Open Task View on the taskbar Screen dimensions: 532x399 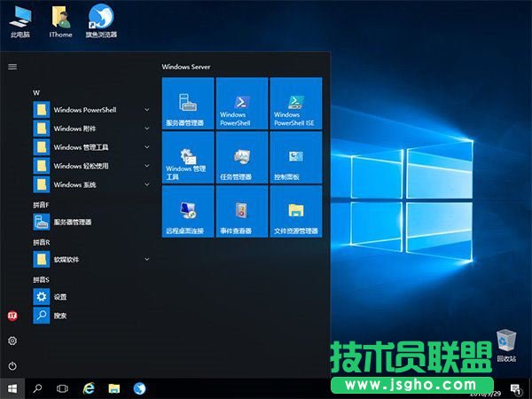(x=62, y=388)
